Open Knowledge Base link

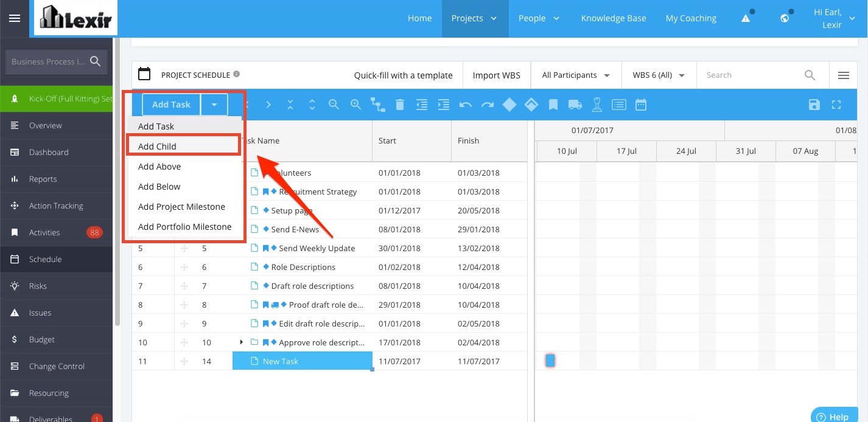tap(614, 18)
